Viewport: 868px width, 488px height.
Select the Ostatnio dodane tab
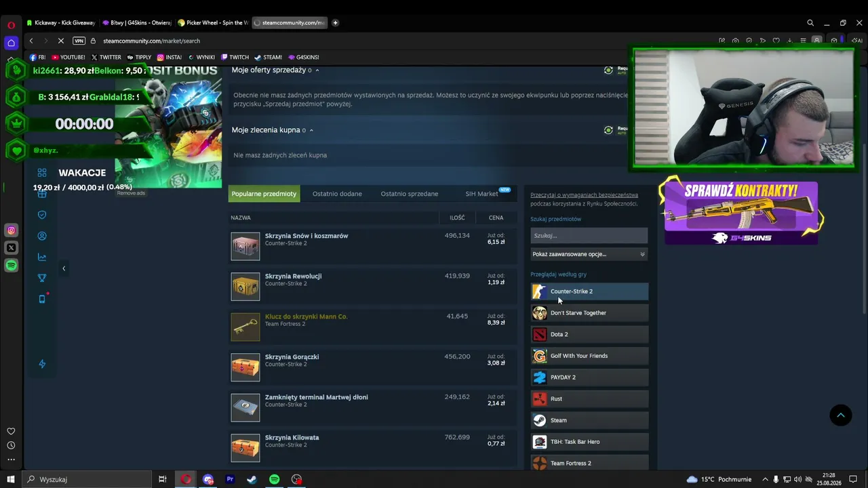[x=337, y=194]
